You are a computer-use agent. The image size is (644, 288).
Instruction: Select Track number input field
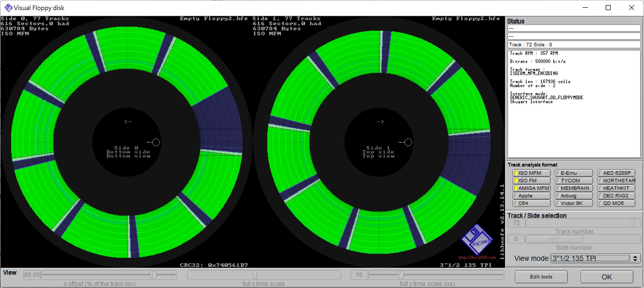tap(517, 223)
